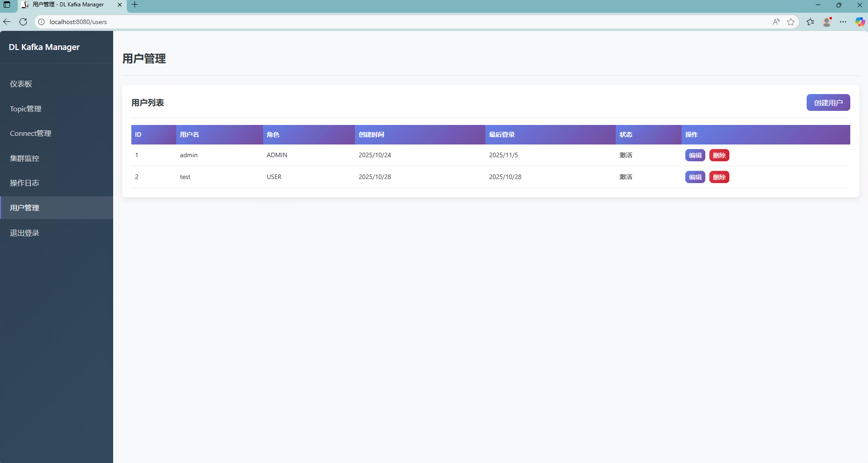The height and width of the screenshot is (463, 868).
Task: Click 退出登录 in sidebar
Action: 56,233
